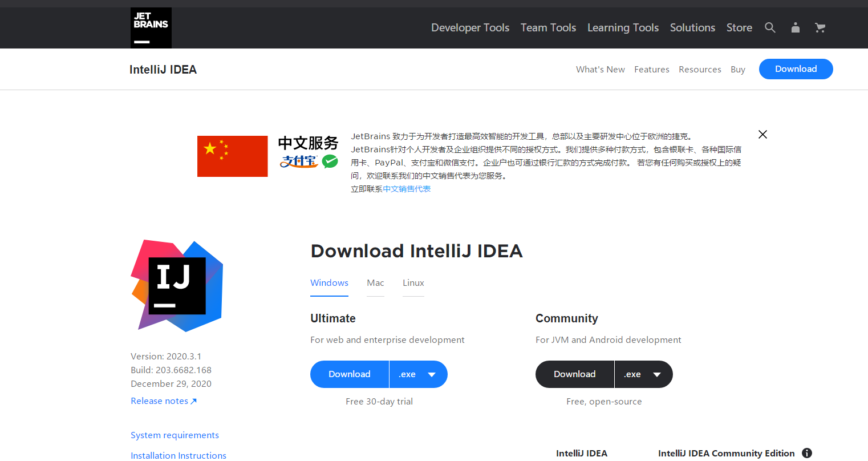Open System requirements link
The height and width of the screenshot is (461, 868).
pyautogui.click(x=175, y=435)
